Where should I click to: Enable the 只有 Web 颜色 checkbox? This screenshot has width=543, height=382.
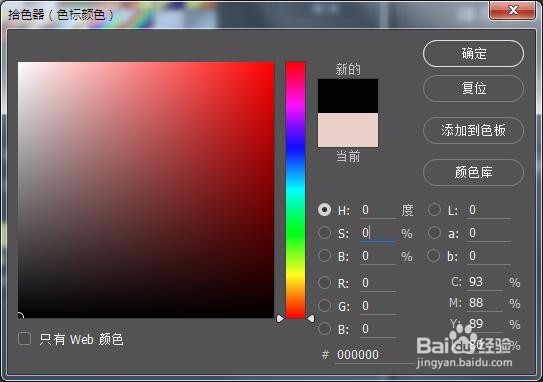(x=24, y=338)
